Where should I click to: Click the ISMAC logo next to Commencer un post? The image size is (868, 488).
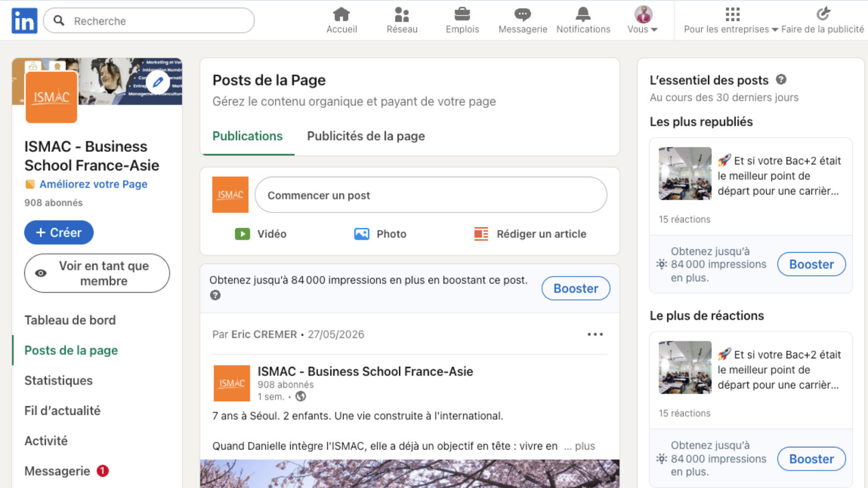(x=230, y=195)
